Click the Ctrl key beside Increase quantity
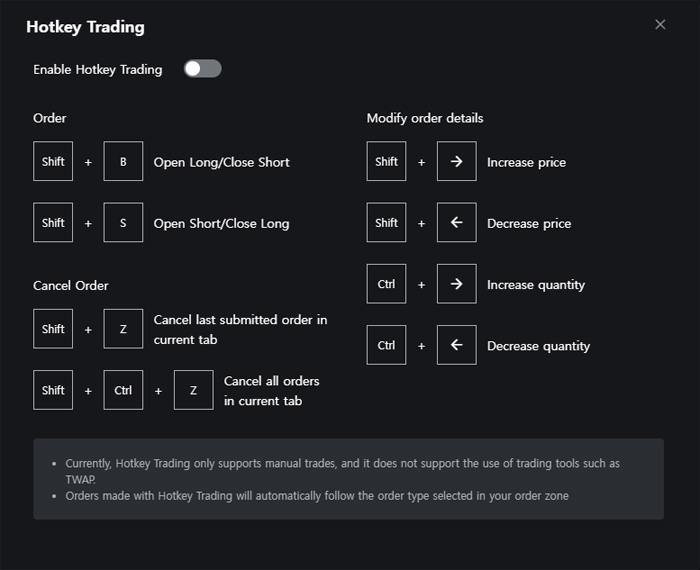Screen dimensions: 700x570 (x=386, y=284)
